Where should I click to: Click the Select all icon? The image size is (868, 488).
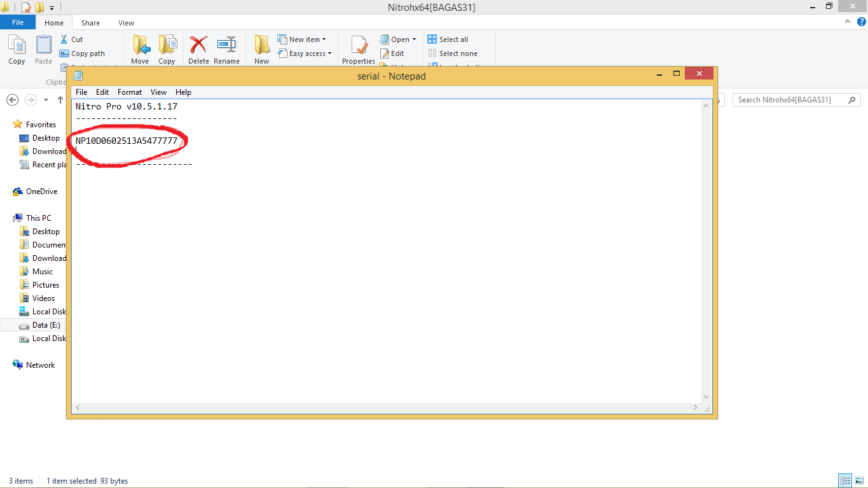[432, 39]
